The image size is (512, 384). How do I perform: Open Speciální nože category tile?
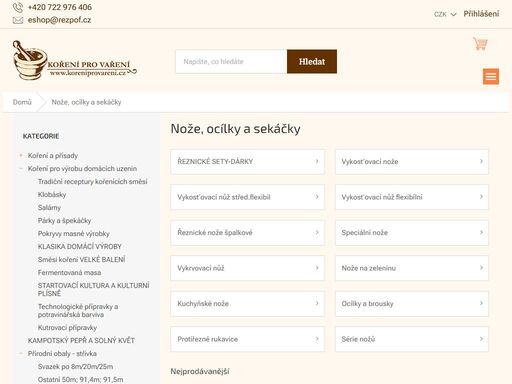412,233
